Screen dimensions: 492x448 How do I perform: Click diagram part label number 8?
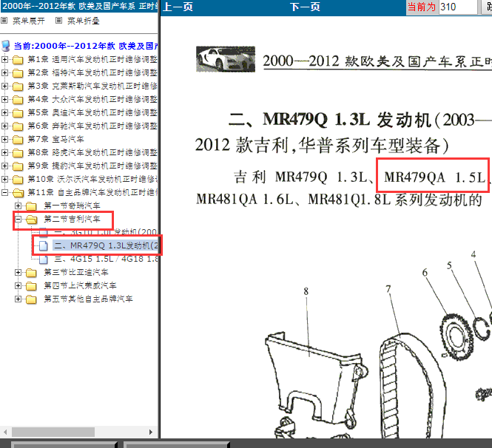point(306,291)
